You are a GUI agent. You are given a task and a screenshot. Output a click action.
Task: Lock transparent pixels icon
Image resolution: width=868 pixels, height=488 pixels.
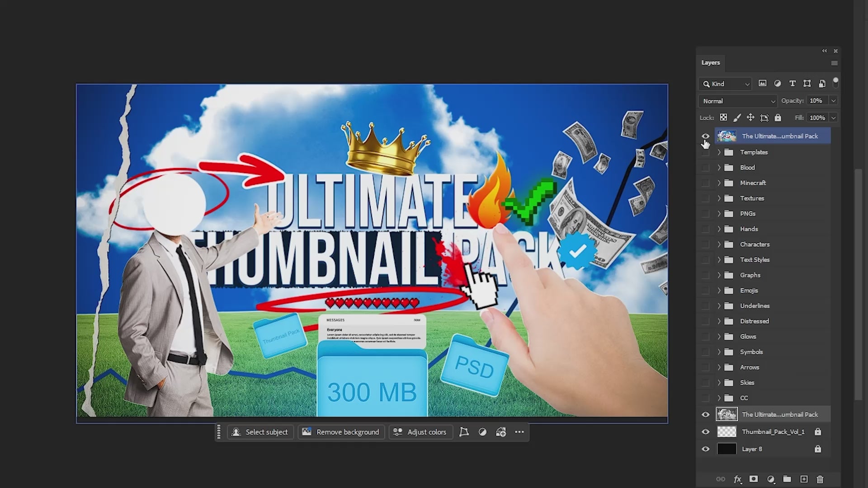point(723,117)
